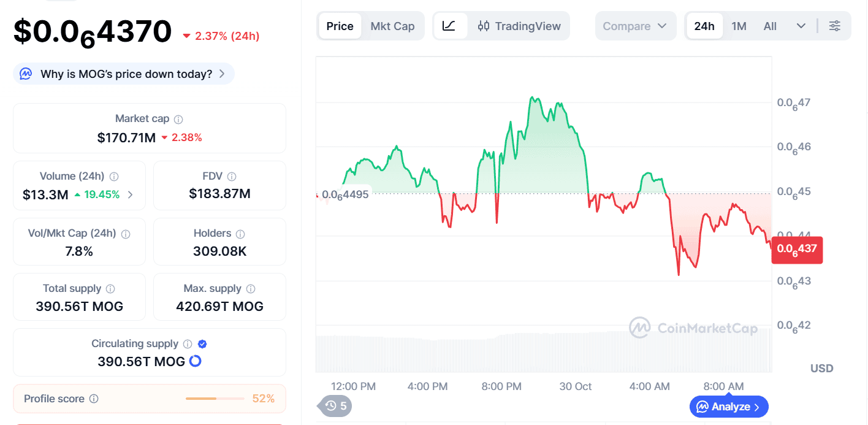Click the Holders info icon
This screenshot has height=425, width=868.
click(240, 234)
